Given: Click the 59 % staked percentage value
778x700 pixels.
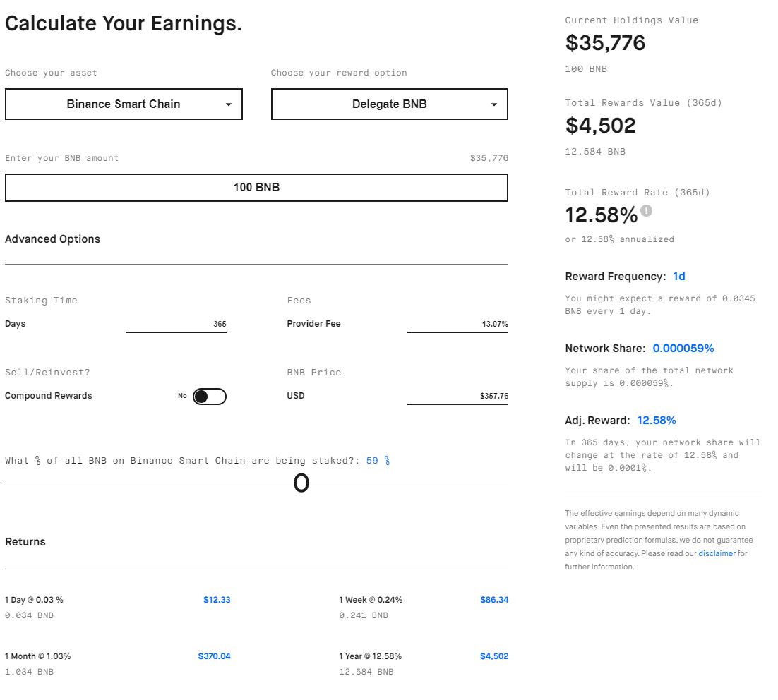Looking at the screenshot, I should coord(378,461).
